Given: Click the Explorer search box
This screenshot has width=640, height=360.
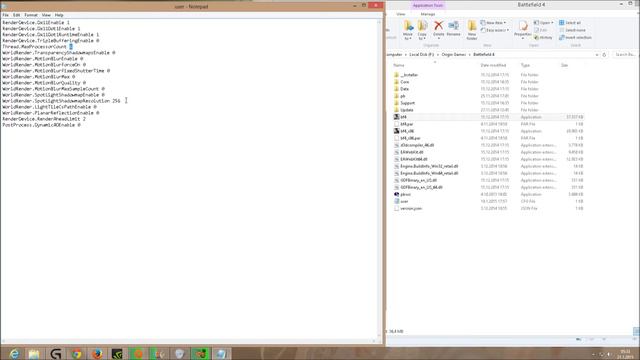Looking at the screenshot, I should coord(625,55).
